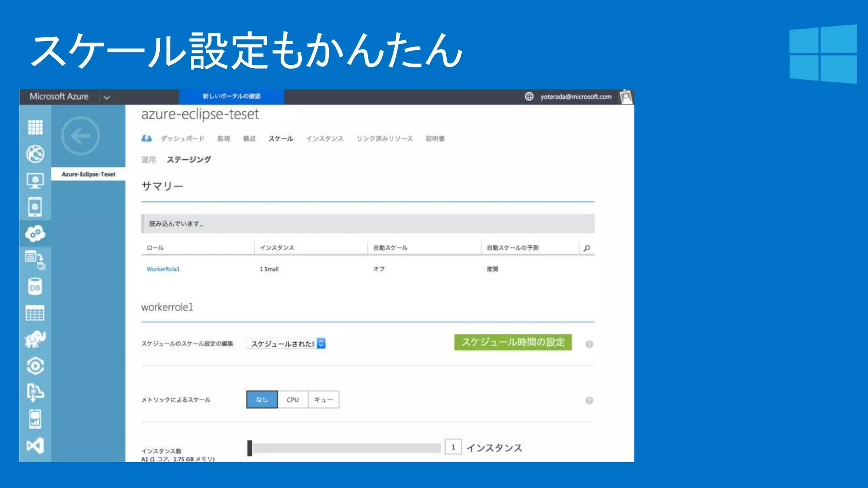Open the schedule scale settings dropdown
The height and width of the screenshot is (488, 868).
287,344
